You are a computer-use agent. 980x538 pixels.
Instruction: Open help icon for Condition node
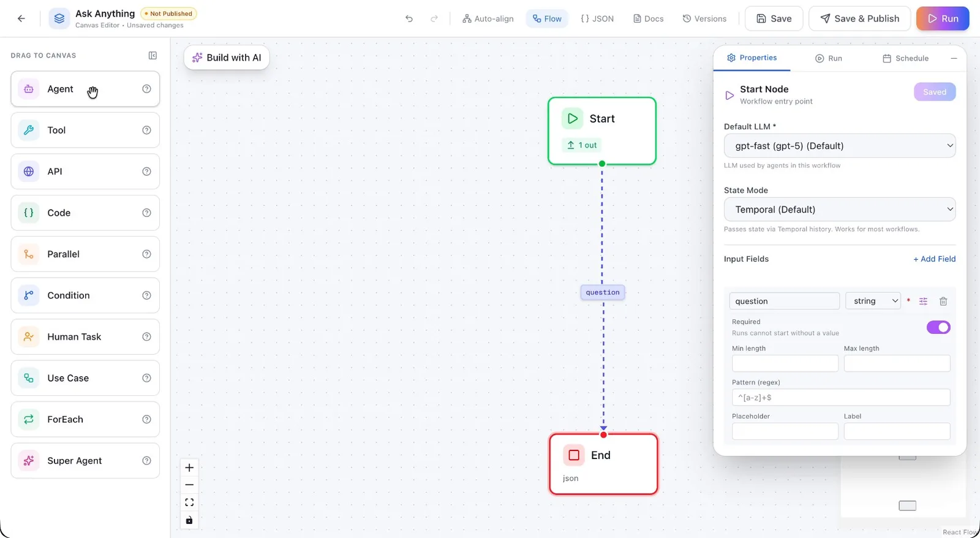(146, 295)
